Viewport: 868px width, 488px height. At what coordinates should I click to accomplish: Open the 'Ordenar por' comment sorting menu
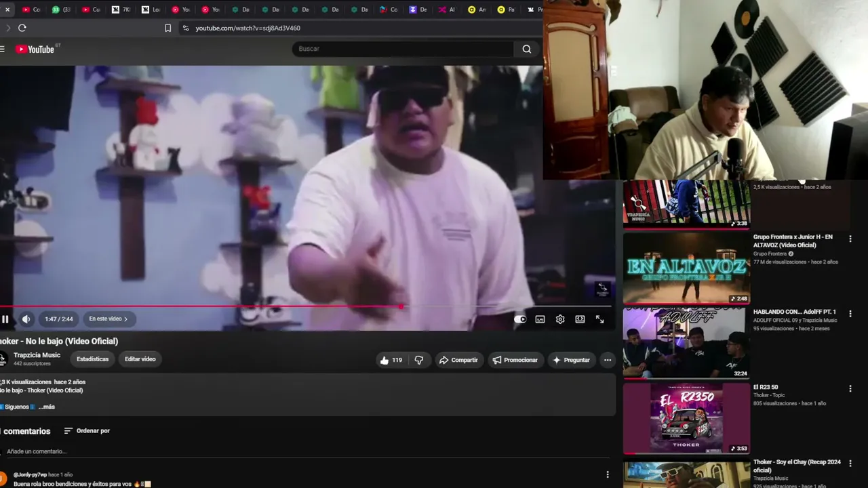(x=87, y=431)
